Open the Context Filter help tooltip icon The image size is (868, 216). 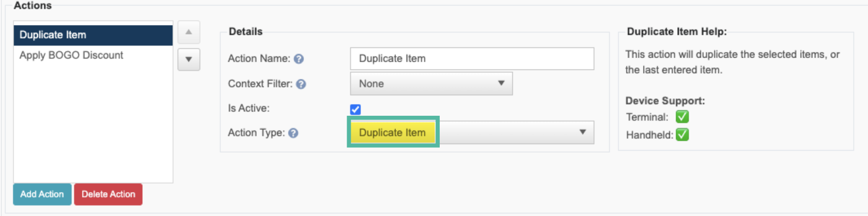point(301,84)
